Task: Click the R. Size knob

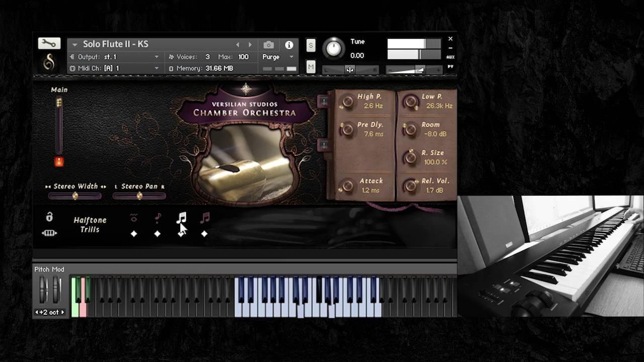Action: point(411,158)
